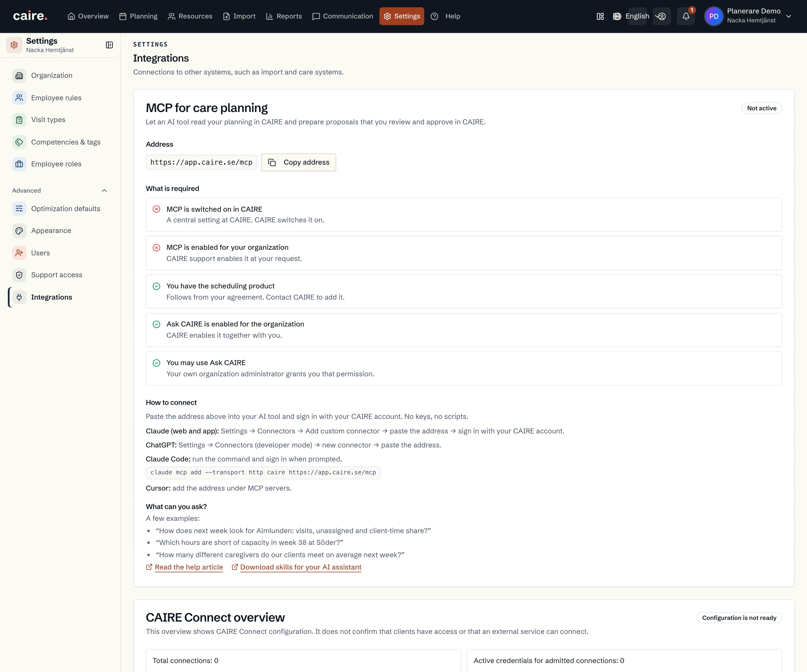Viewport: 807px width, 672px height.
Task: Click the Users add-person icon
Action: (19, 253)
